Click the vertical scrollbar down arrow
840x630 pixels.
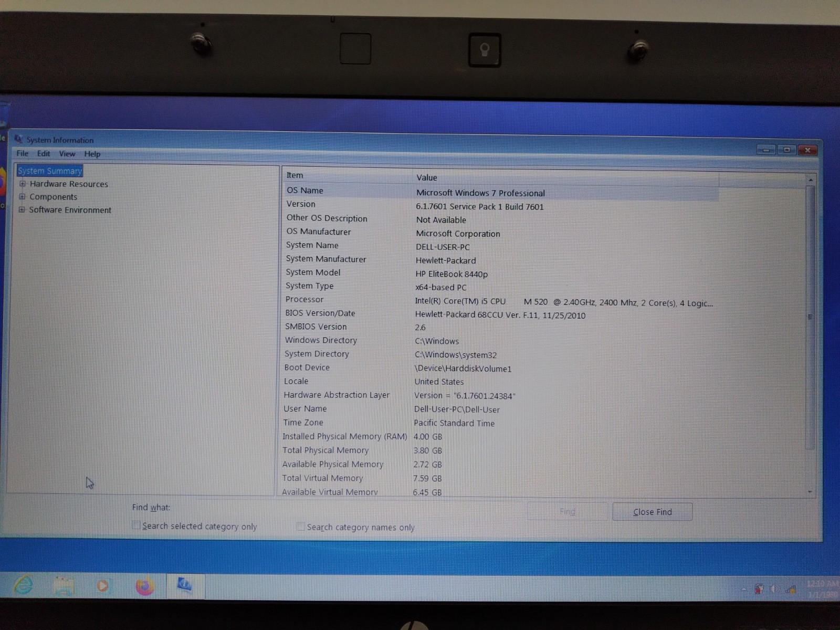(x=810, y=492)
